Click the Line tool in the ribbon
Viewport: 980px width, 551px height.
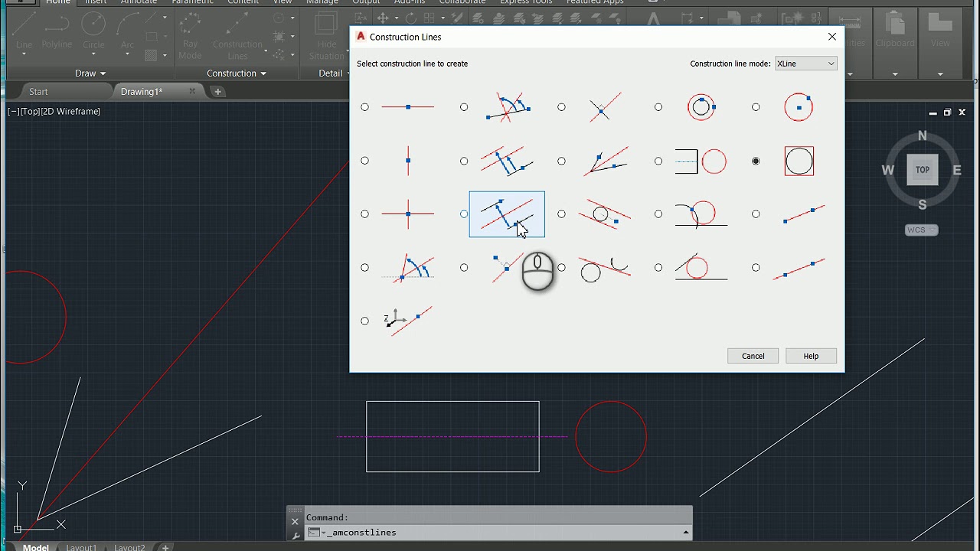pyautogui.click(x=24, y=31)
